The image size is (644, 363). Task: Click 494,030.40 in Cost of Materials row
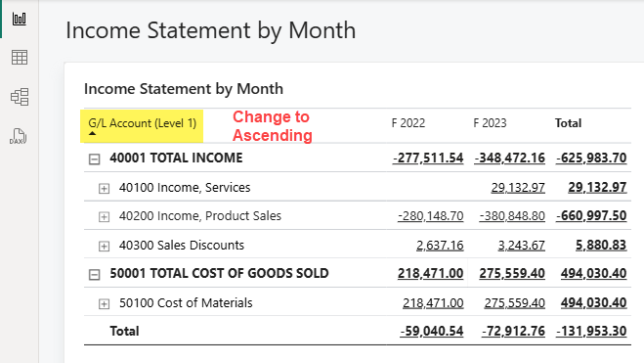click(594, 303)
